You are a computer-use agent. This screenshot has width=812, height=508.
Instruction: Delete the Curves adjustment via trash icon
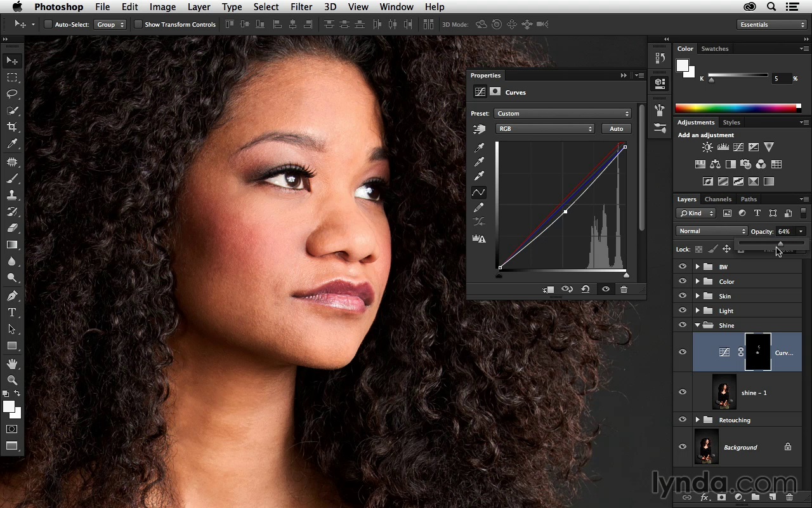[x=624, y=290]
